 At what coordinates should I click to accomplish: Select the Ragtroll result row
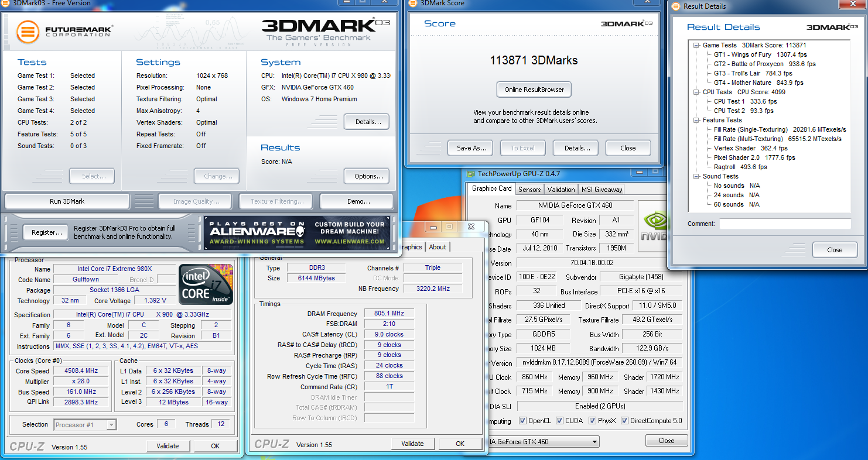pyautogui.click(x=740, y=167)
